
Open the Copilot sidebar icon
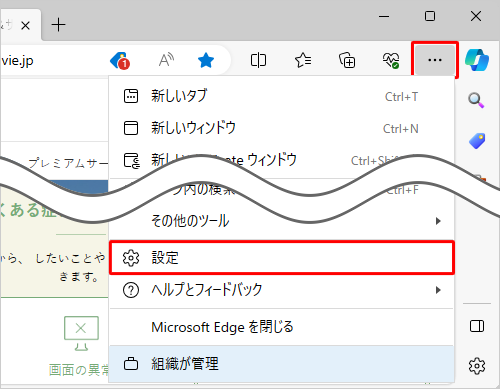(x=477, y=60)
